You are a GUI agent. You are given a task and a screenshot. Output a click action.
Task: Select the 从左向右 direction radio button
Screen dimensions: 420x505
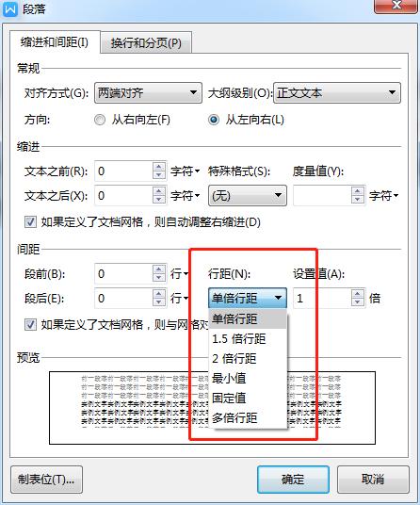pyautogui.click(x=214, y=120)
